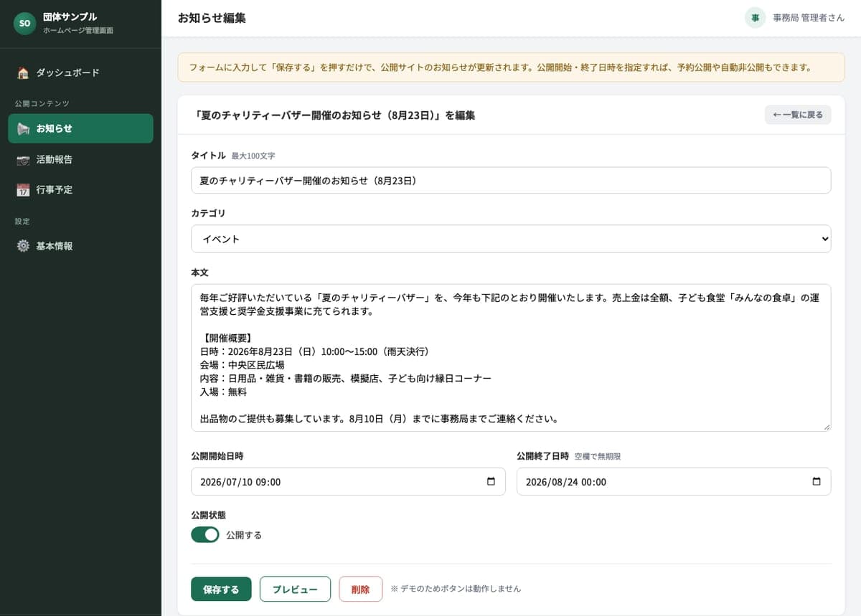Click the house icon beside ダッシュボード
The height and width of the screenshot is (616, 861).
tap(23, 72)
